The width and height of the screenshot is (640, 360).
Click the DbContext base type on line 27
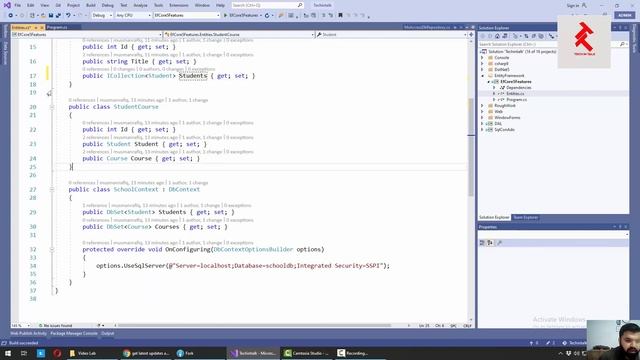184,189
